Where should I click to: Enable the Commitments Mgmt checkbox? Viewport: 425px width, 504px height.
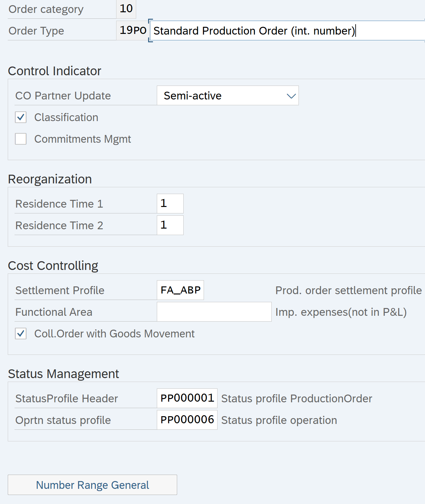[21, 139]
